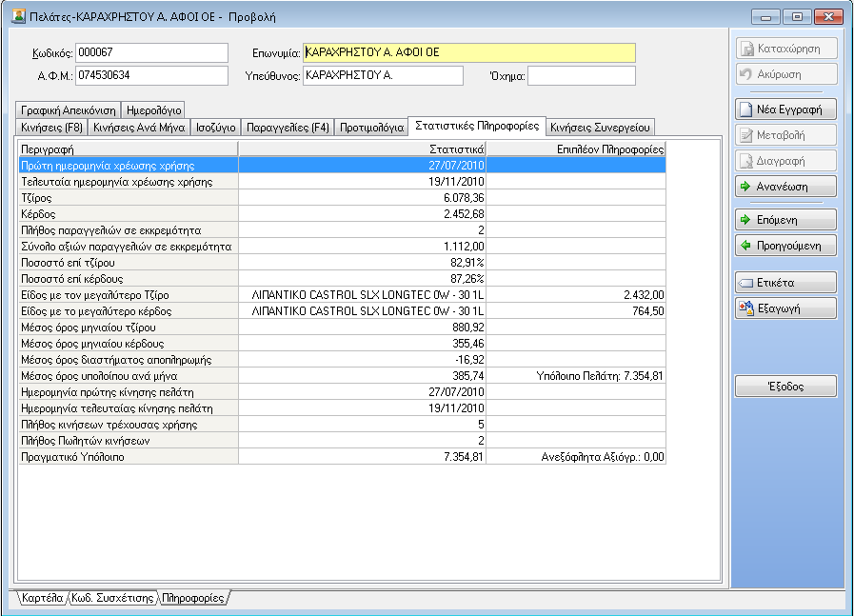Open the Παραγγελίες (F4) tab

pos(288,128)
